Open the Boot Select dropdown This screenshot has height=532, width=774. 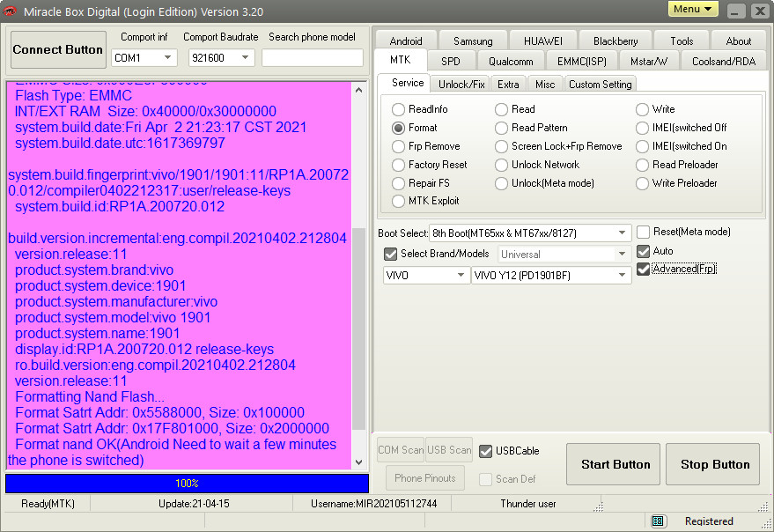(530, 233)
